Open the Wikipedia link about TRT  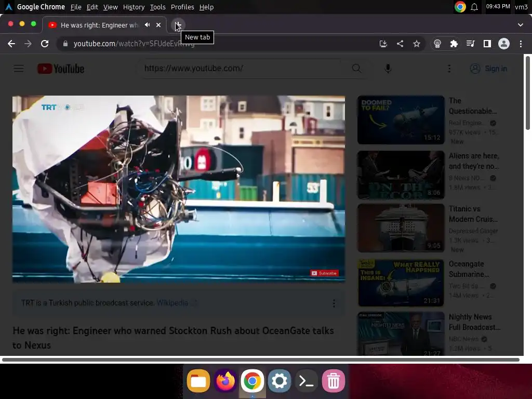(x=172, y=303)
